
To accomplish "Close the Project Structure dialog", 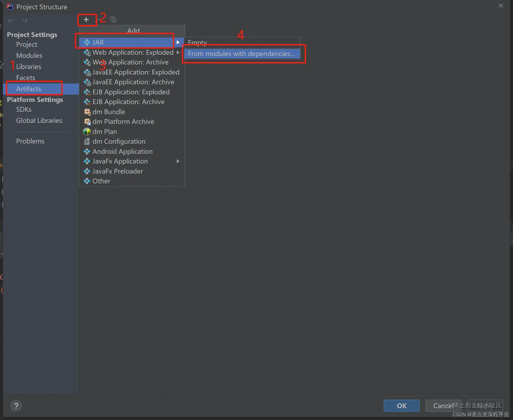I will click(501, 6).
